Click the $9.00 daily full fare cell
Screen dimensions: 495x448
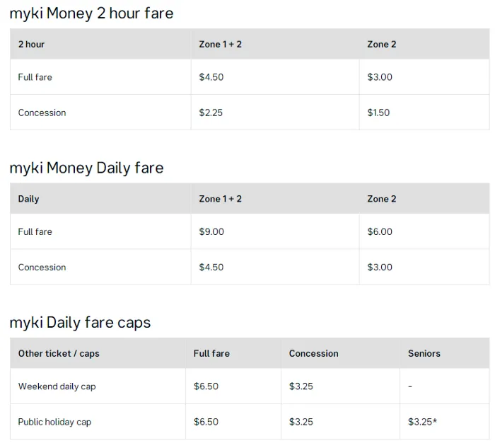[x=211, y=231]
